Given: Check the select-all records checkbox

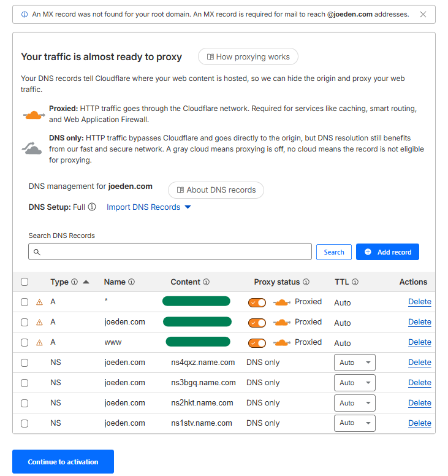Looking at the screenshot, I should pyautogui.click(x=25, y=282).
